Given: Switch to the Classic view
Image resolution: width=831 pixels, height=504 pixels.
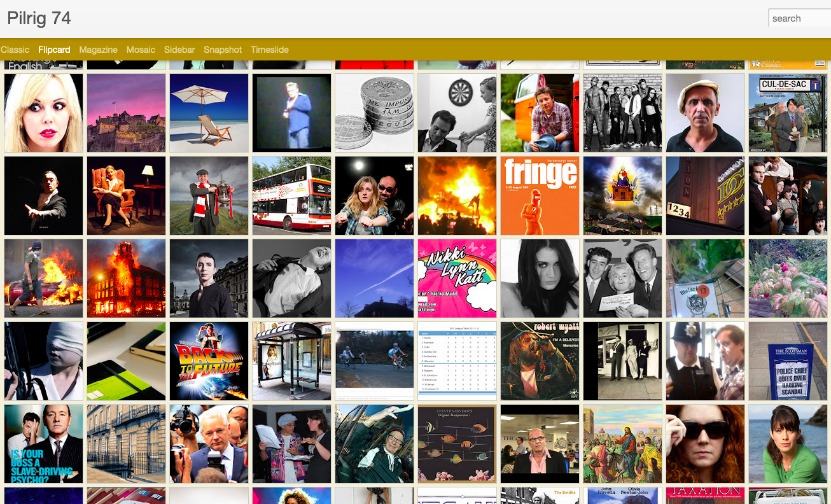Looking at the screenshot, I should click(x=15, y=50).
